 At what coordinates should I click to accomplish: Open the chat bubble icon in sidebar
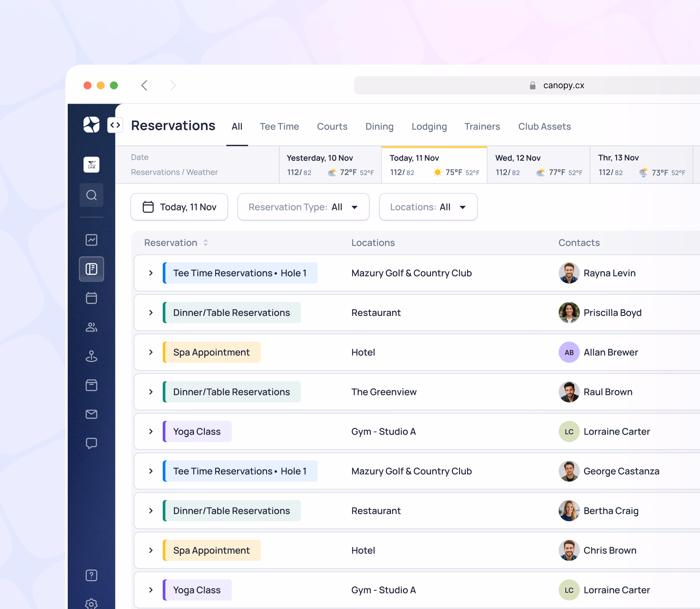91,443
